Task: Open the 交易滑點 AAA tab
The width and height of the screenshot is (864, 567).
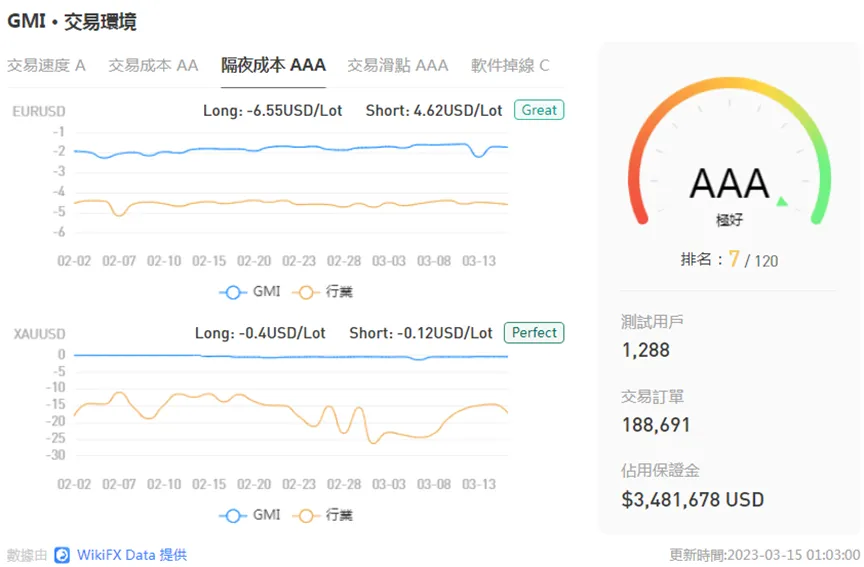Action: 398,65
